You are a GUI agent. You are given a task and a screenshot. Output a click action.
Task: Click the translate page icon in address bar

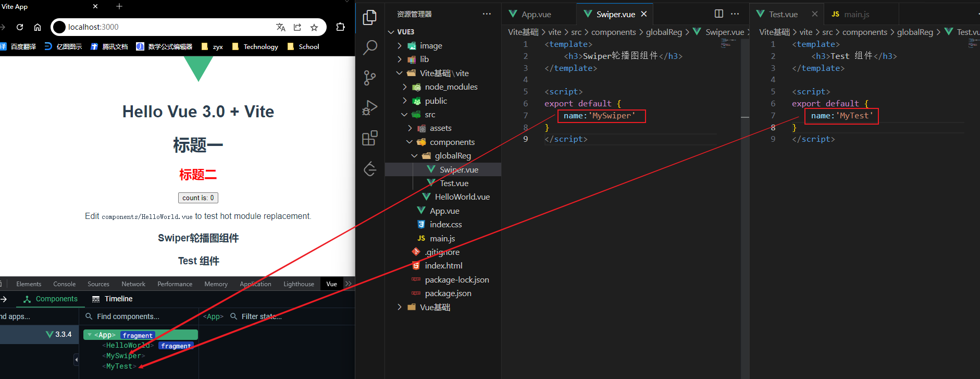(281, 27)
